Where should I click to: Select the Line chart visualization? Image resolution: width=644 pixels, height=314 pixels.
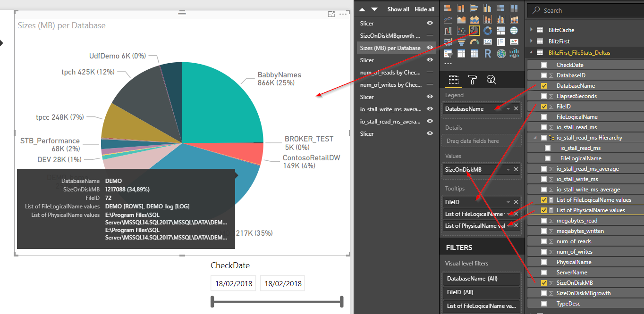(448, 19)
